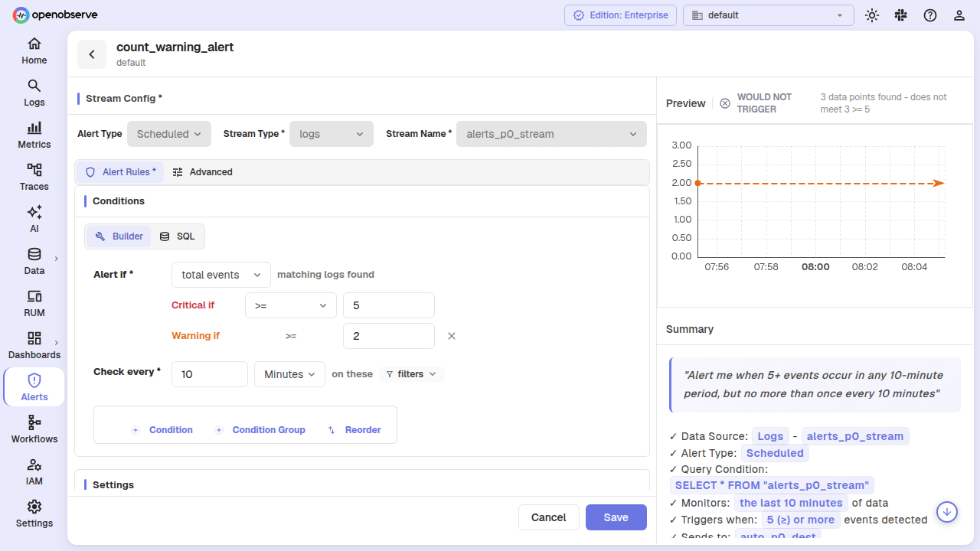Viewport: 980px width, 551px height.
Task: Click the Critical if value field
Action: (389, 305)
